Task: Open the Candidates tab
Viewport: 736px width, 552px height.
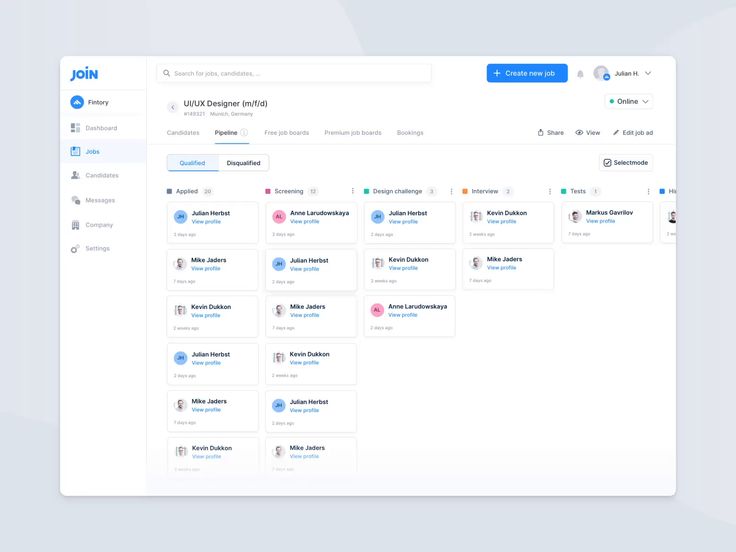Action: click(183, 133)
